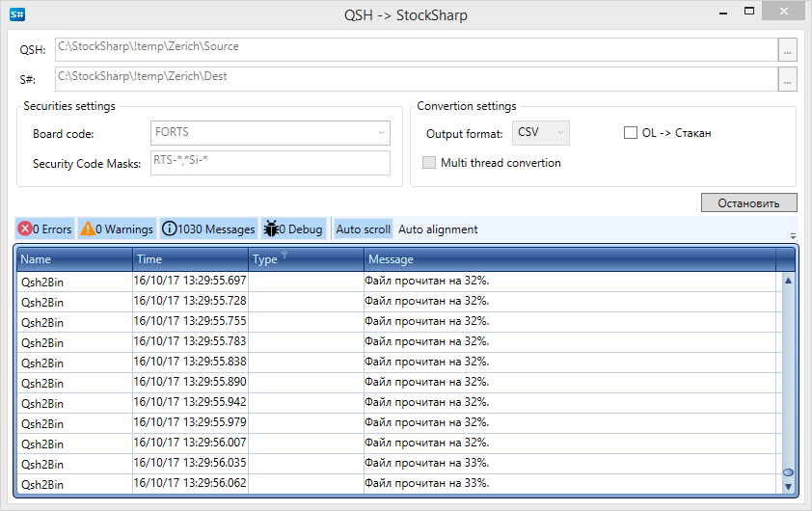Toggle the 0 Warnings filter
Image resolution: width=812 pixels, height=511 pixels.
coord(117,229)
